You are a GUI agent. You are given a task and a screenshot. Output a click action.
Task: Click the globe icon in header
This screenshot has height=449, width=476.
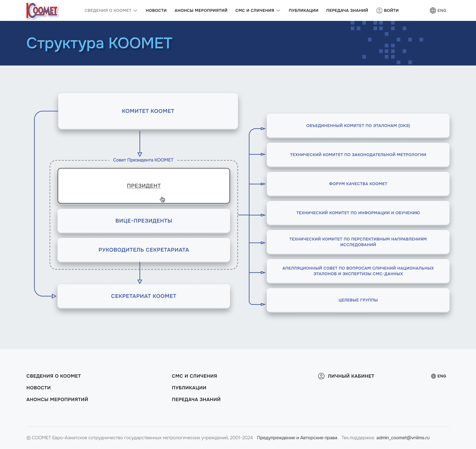point(433,10)
